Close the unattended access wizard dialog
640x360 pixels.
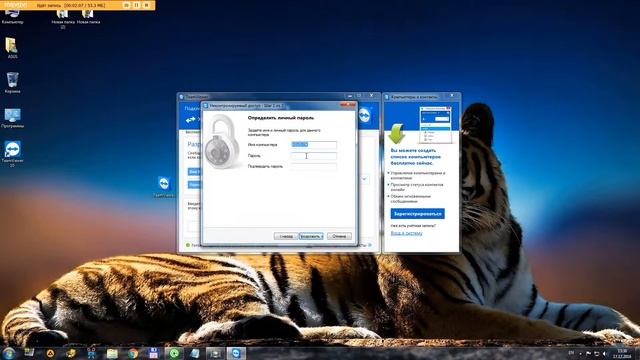click(x=349, y=105)
